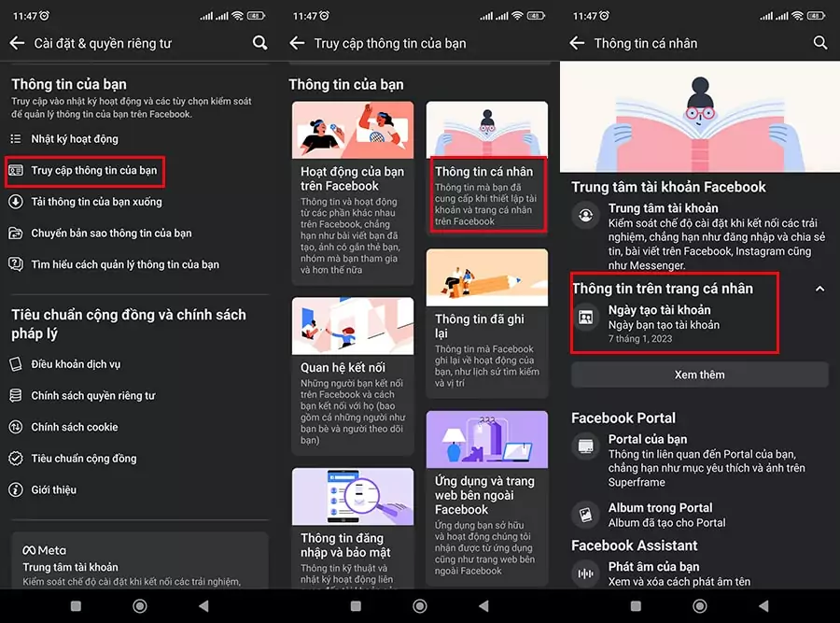
Task: Click the Chính sách cookie icon
Action: [x=16, y=427]
